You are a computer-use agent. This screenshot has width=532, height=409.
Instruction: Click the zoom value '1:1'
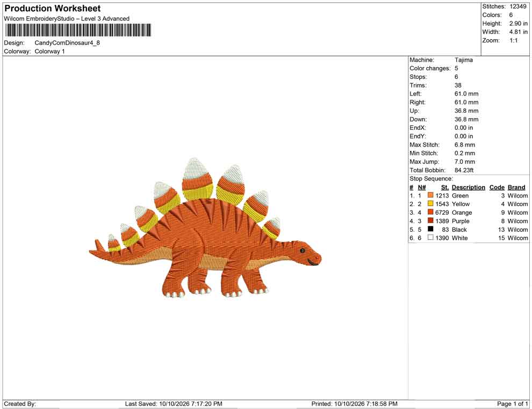coord(514,40)
